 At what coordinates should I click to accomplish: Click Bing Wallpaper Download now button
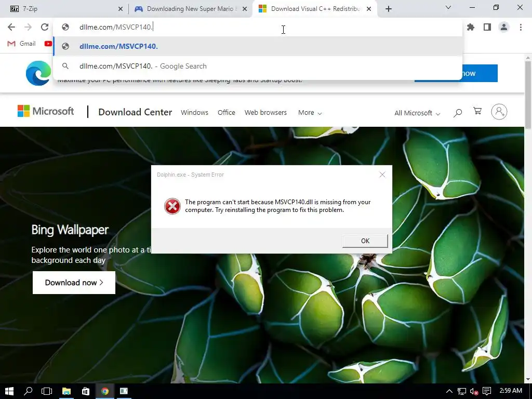(x=74, y=283)
